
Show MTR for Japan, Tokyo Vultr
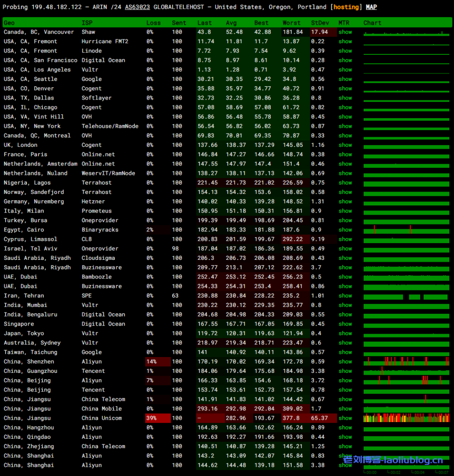345,333
